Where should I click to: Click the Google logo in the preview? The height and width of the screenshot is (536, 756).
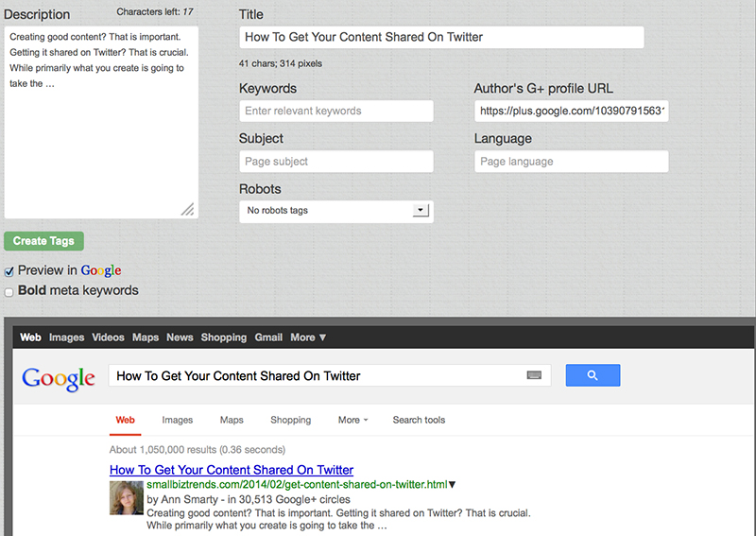59,379
